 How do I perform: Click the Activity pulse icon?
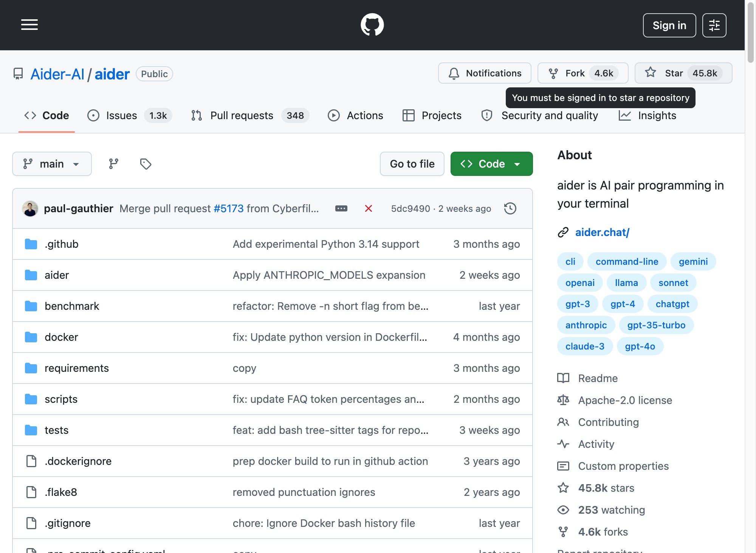tap(563, 444)
